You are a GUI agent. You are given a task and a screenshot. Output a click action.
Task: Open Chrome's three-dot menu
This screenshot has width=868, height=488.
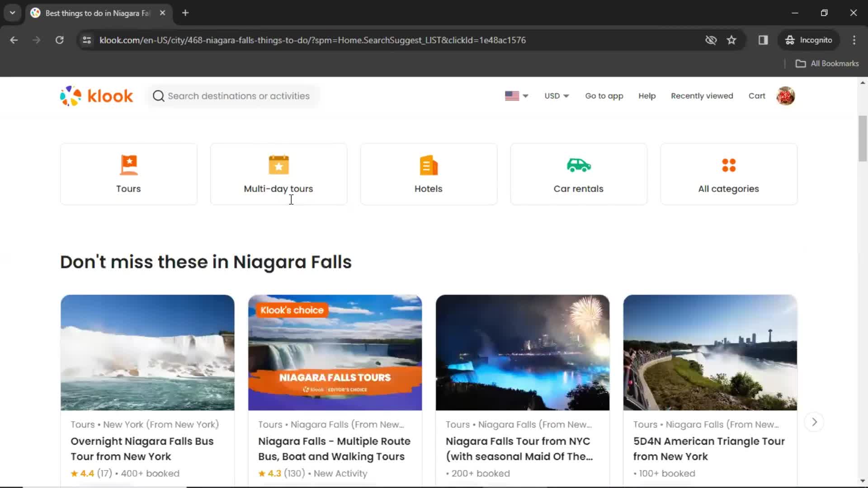pos(854,40)
